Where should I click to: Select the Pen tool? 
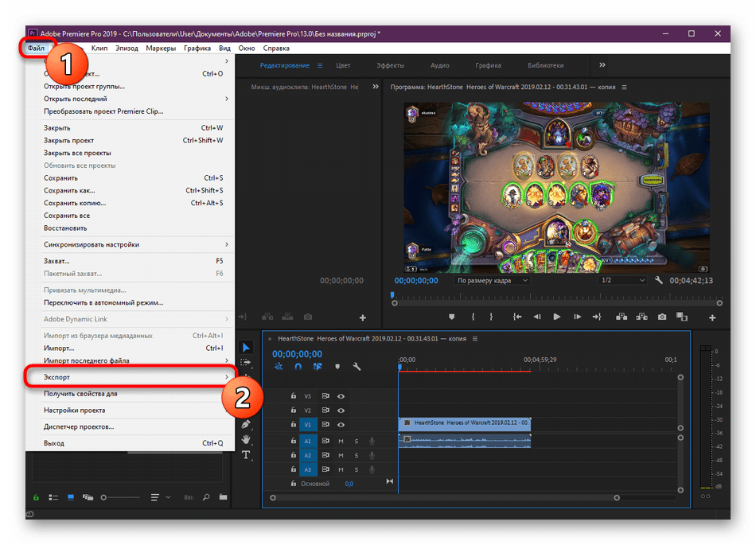[x=247, y=425]
